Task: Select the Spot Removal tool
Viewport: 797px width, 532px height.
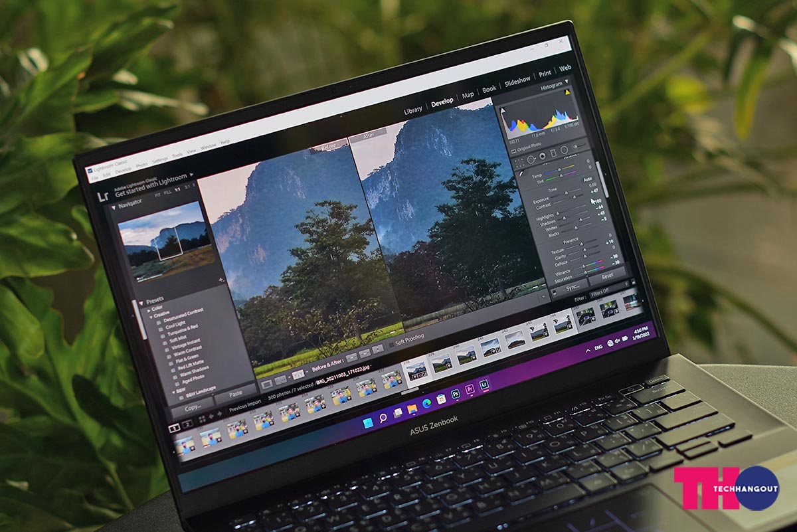Action: pos(531,159)
